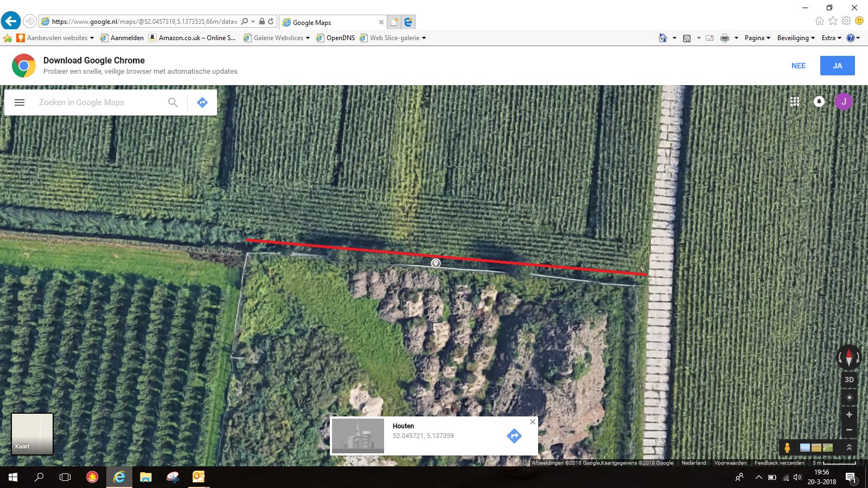
Task: Toggle 3D view on the map
Action: 849,380
